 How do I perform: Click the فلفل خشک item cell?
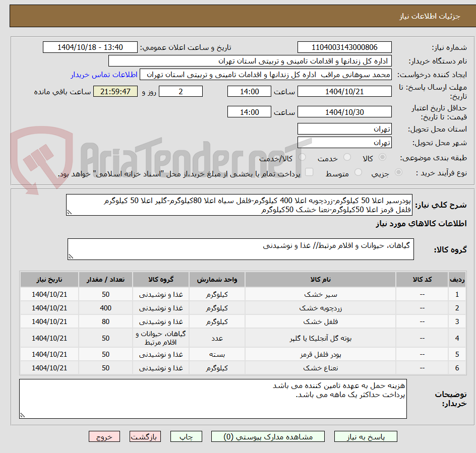click(320, 321)
